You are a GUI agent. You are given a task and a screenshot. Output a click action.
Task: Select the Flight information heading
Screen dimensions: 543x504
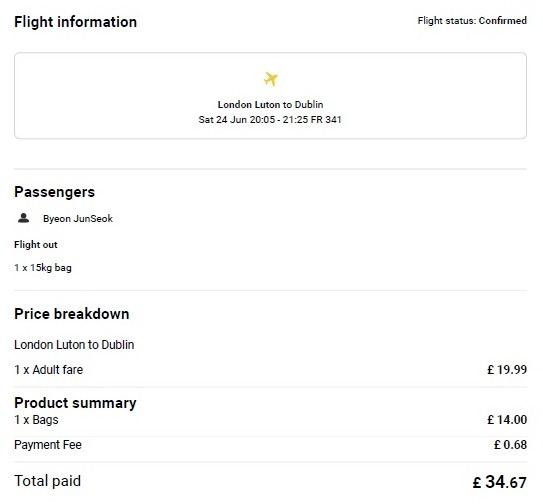click(x=75, y=22)
